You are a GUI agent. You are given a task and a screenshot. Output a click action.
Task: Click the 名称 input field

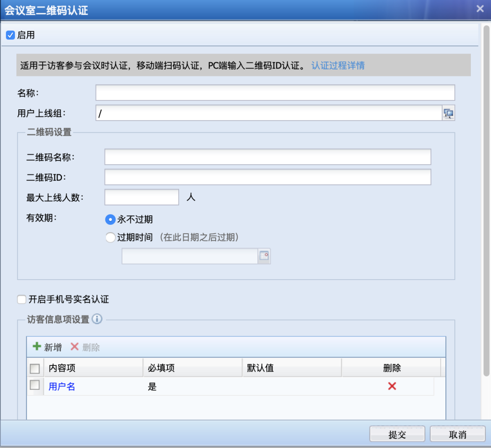[275, 93]
